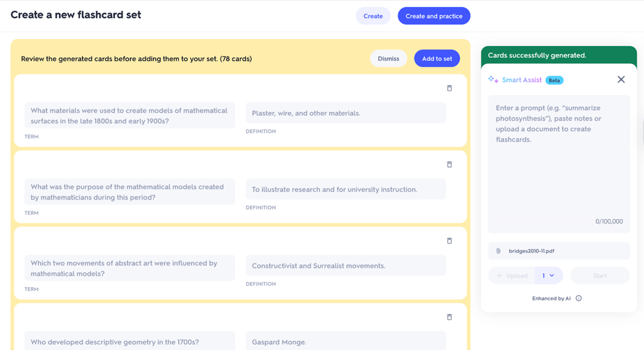The image size is (644, 350).
Task: Click the Beta badge next to Smart Assist
Action: coord(554,80)
